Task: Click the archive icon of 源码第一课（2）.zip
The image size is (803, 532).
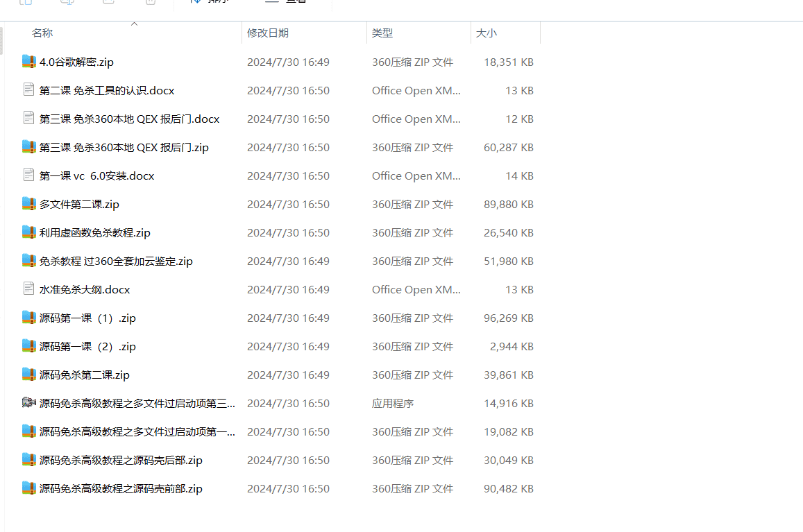Action: [x=28, y=347]
